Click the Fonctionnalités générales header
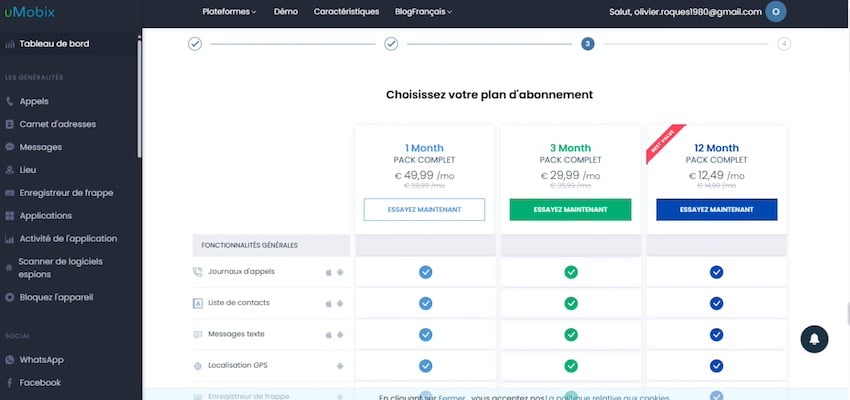This screenshot has height=400, width=850. tap(271, 245)
